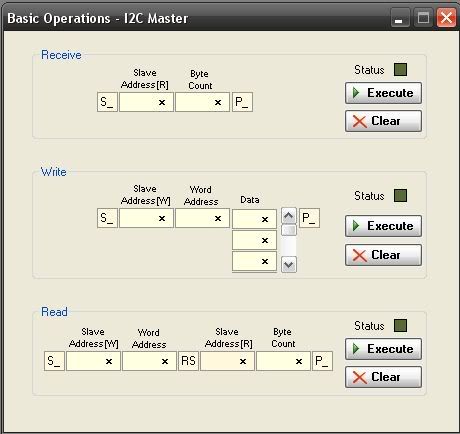460x434 pixels.
Task: Click Write status indicator square
Action: point(400,196)
